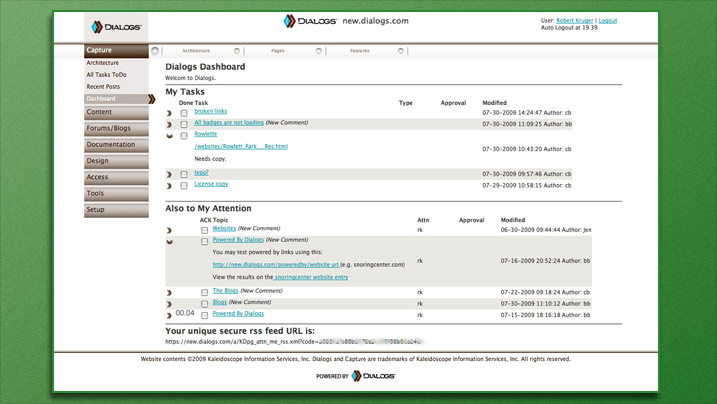The image size is (717, 404).
Task: Open the typo? task link
Action: coord(201,172)
